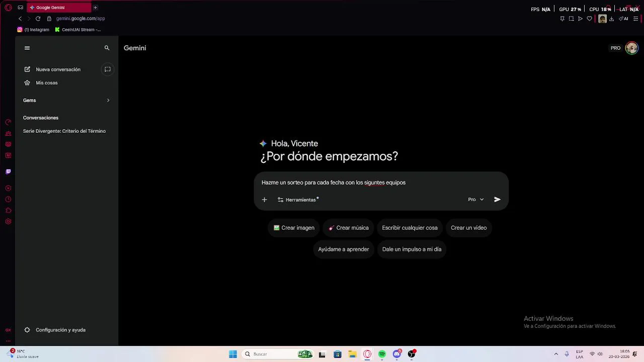Open the Twitch icon in Opera sidebar
Screen dimensions: 644x362
[x=8, y=171]
